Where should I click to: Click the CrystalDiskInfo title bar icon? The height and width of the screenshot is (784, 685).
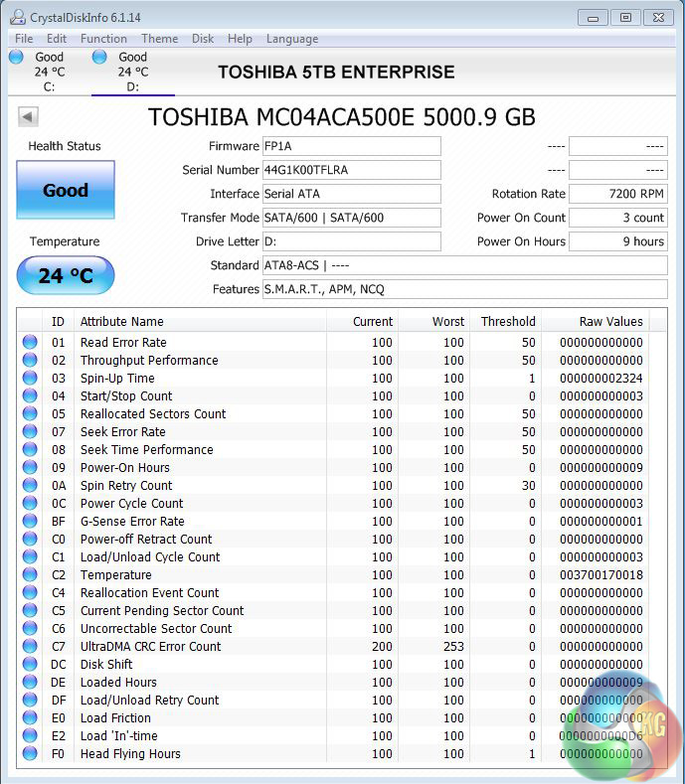coord(18,18)
